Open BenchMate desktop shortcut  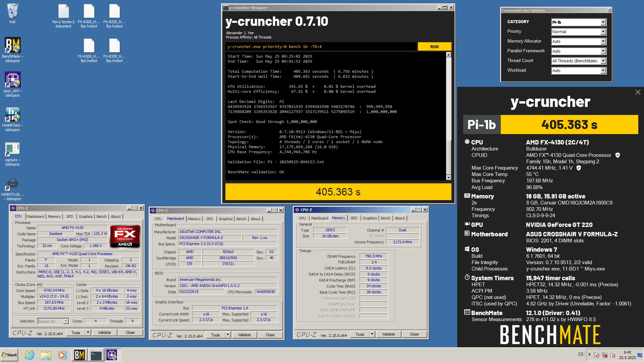[12, 50]
